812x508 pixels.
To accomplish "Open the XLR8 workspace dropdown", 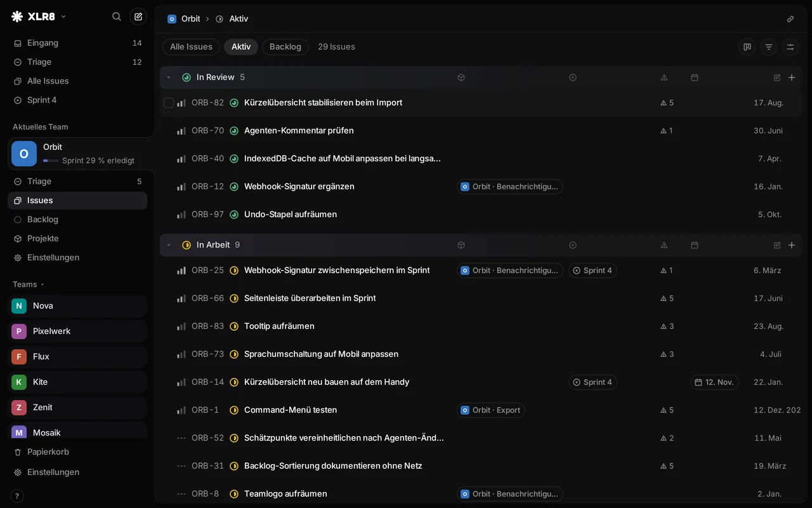I will coord(39,17).
